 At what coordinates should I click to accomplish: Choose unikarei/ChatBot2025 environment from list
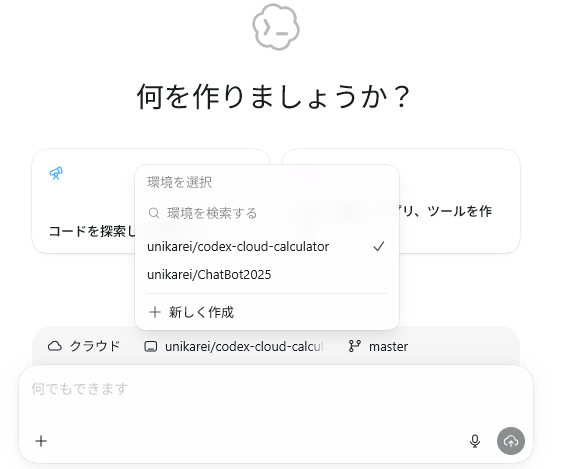pos(267,275)
